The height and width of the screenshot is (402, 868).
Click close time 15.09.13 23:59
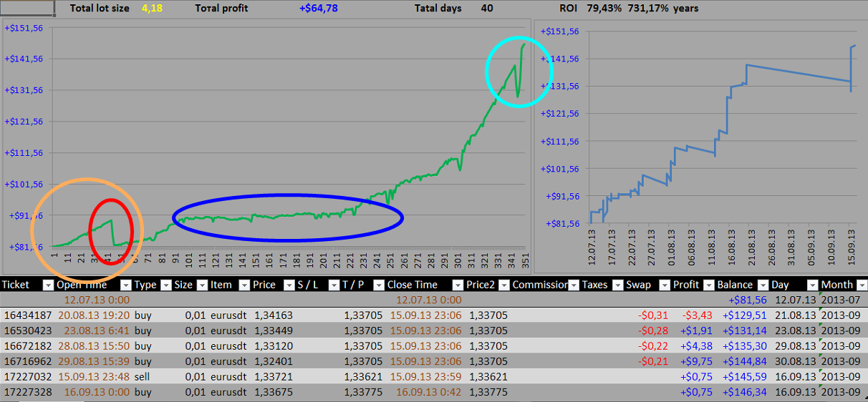(426, 377)
